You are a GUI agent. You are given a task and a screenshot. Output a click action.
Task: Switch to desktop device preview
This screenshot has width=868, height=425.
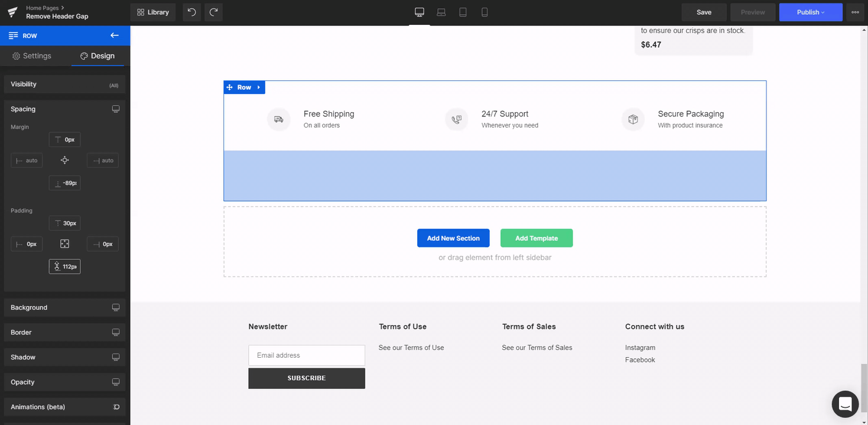click(x=420, y=12)
